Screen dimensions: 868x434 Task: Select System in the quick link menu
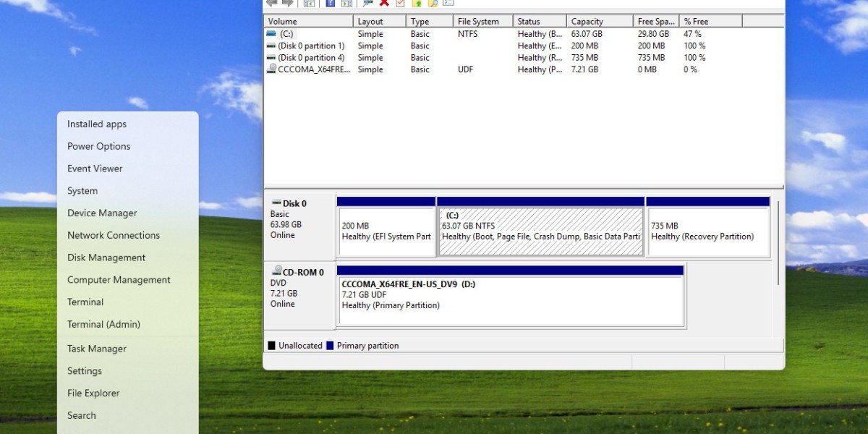[x=82, y=191]
